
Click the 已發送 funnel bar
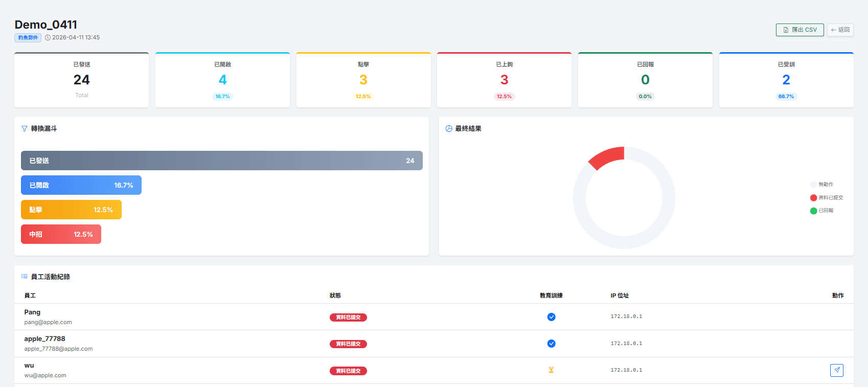point(222,161)
